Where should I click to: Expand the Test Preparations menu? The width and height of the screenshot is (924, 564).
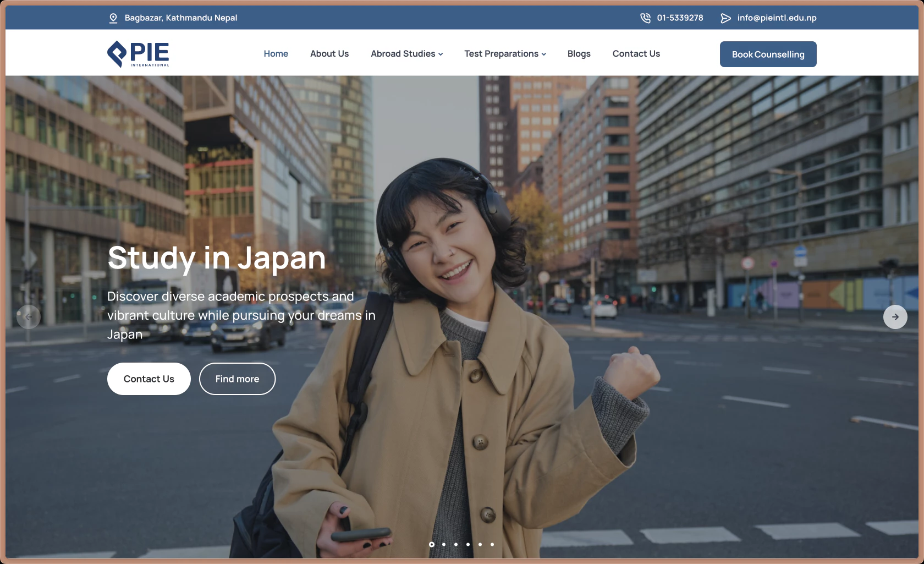pos(501,53)
